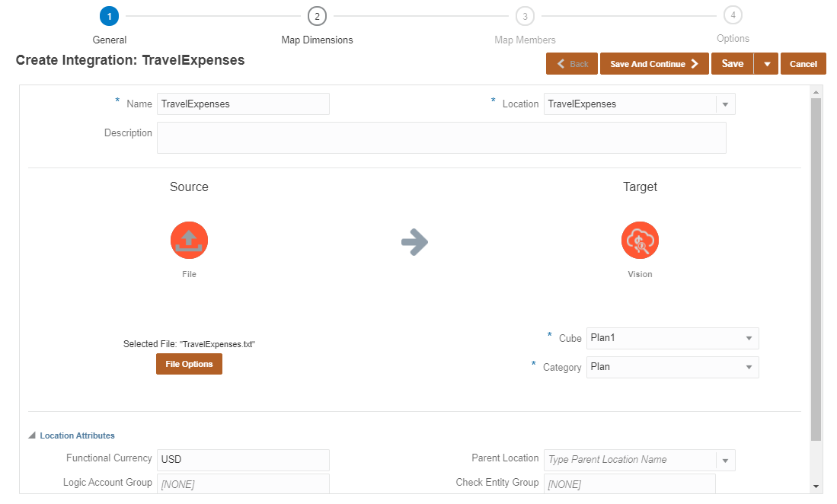
Task: Click the gray arrow between Source and Target
Action: point(414,243)
